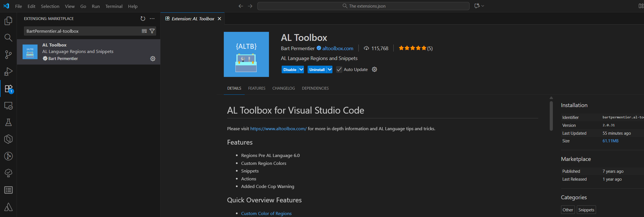Click the Uninstall button
Viewport: 644px width, 217px height.
pyautogui.click(x=317, y=70)
